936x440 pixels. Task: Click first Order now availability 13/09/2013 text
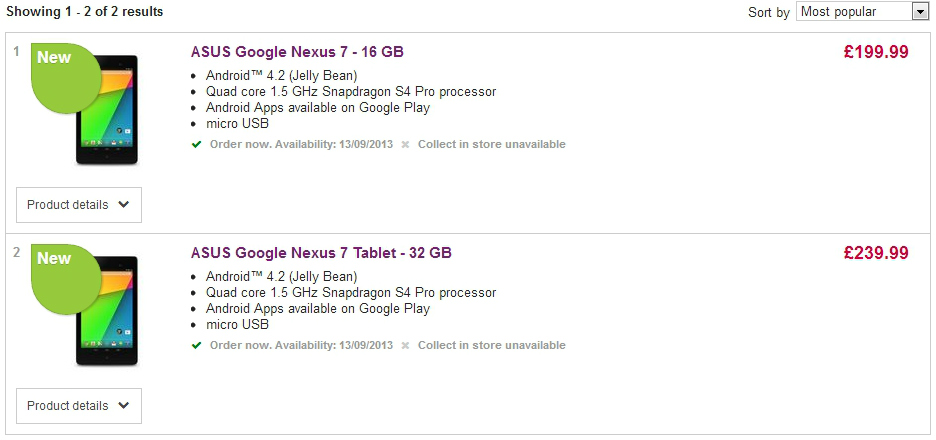301,144
